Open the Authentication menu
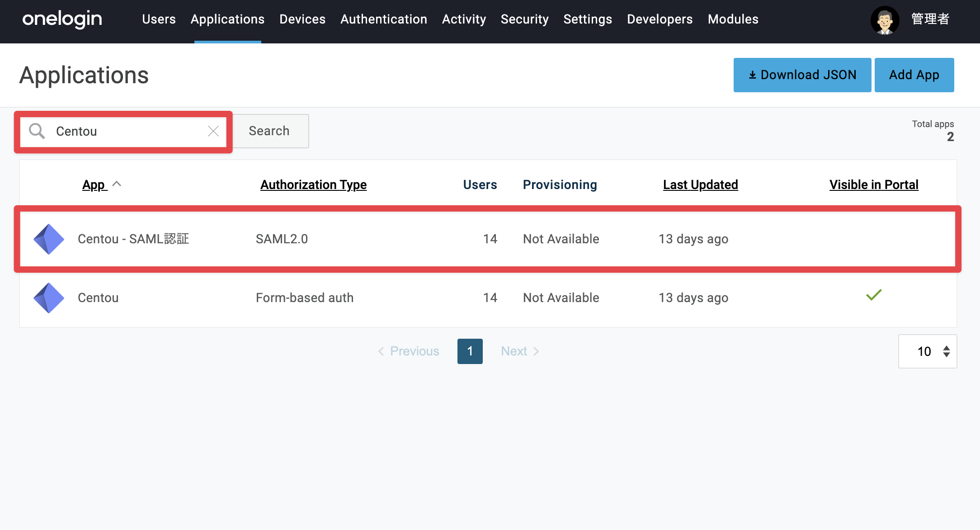980x530 pixels. click(384, 19)
